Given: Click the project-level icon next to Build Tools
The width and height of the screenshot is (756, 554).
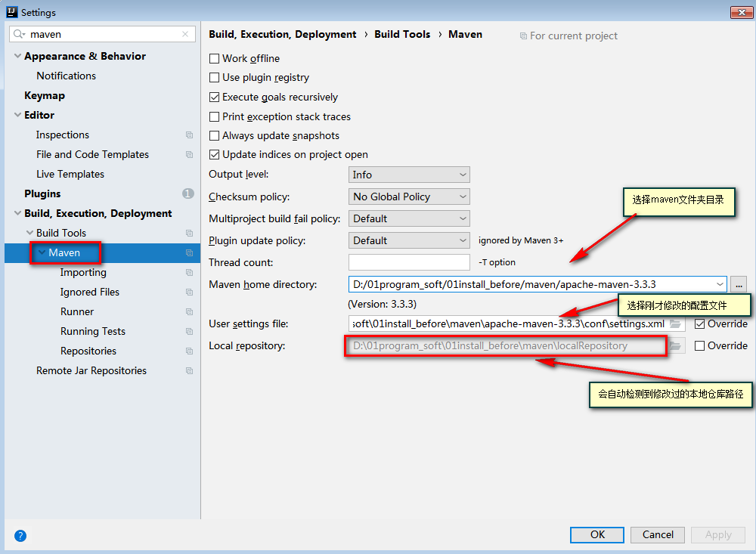Looking at the screenshot, I should (190, 234).
